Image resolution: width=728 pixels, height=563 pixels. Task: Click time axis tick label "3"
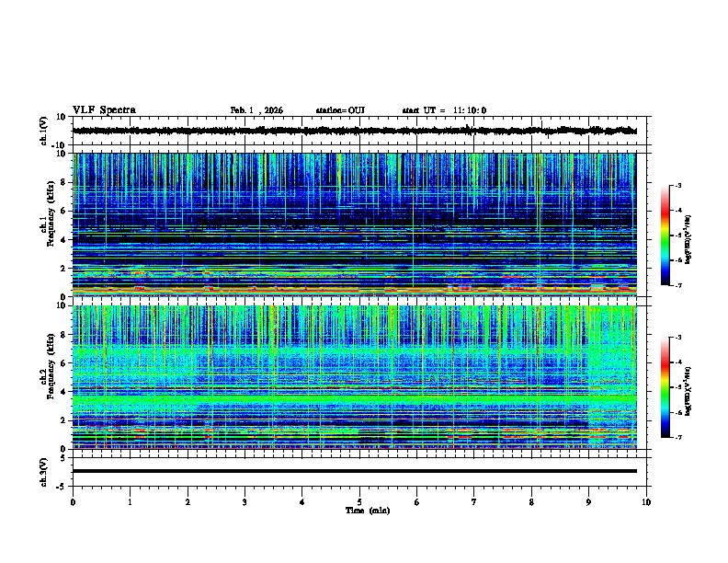(245, 502)
